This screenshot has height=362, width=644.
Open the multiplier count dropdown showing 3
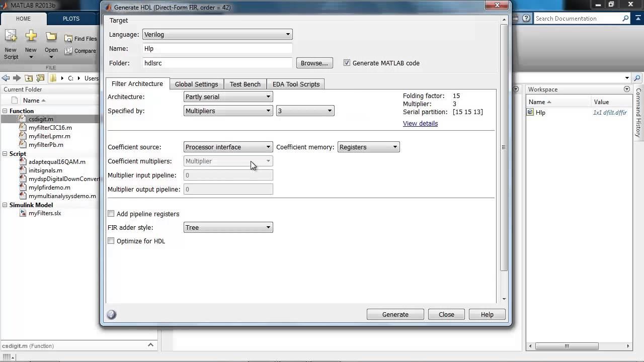305,111
